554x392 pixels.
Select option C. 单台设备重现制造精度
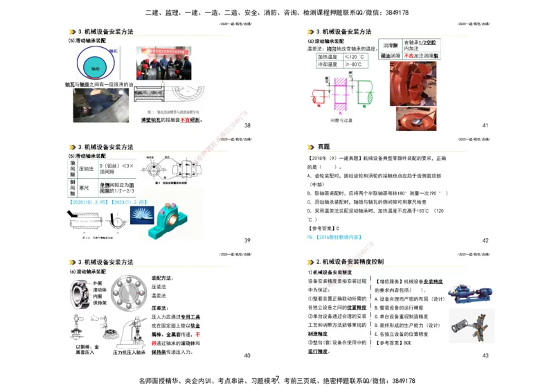click(401, 317)
